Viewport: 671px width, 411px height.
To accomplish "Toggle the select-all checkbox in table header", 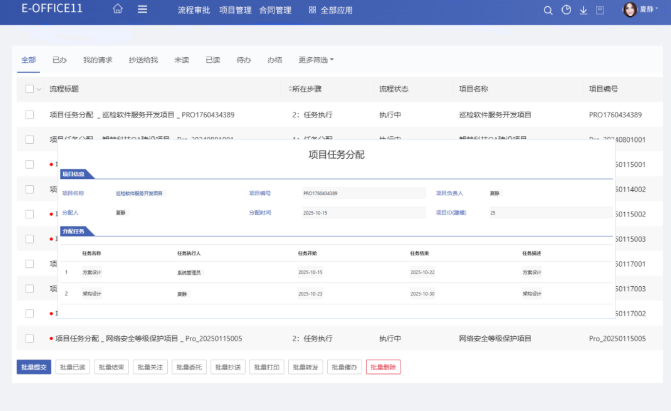I will 29,89.
